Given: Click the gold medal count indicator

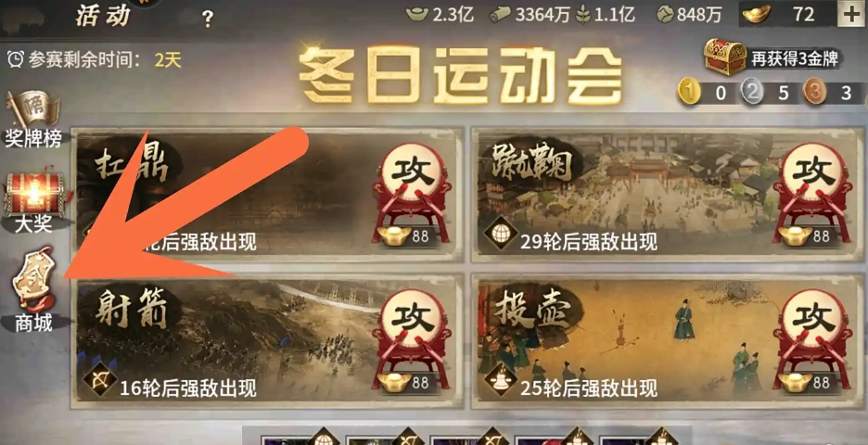Looking at the screenshot, I should point(706,93).
